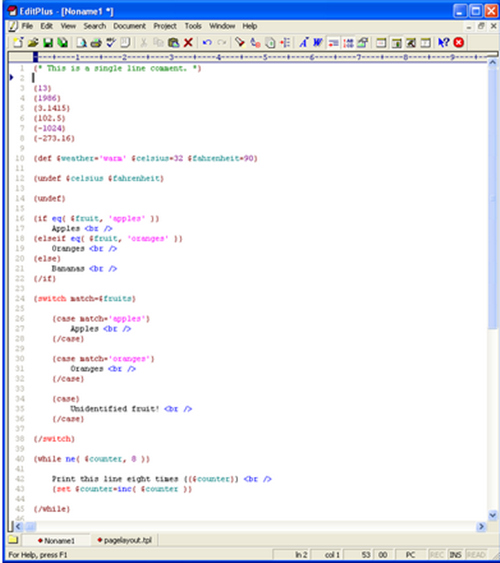Image resolution: width=500 pixels, height=563 pixels.
Task: Toggle word wrap with the W icon
Action: point(318,42)
